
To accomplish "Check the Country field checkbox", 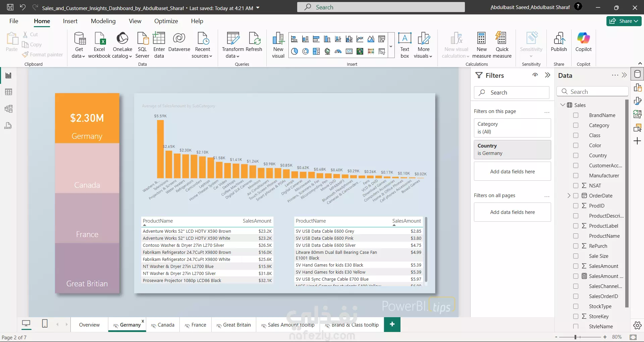I will pos(576,156).
